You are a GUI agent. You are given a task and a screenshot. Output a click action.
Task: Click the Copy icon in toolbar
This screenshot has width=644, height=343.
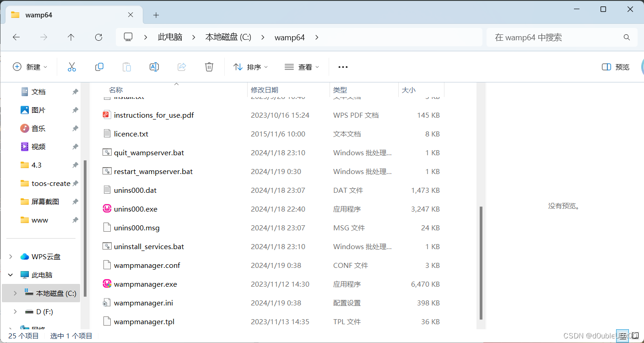tap(99, 67)
